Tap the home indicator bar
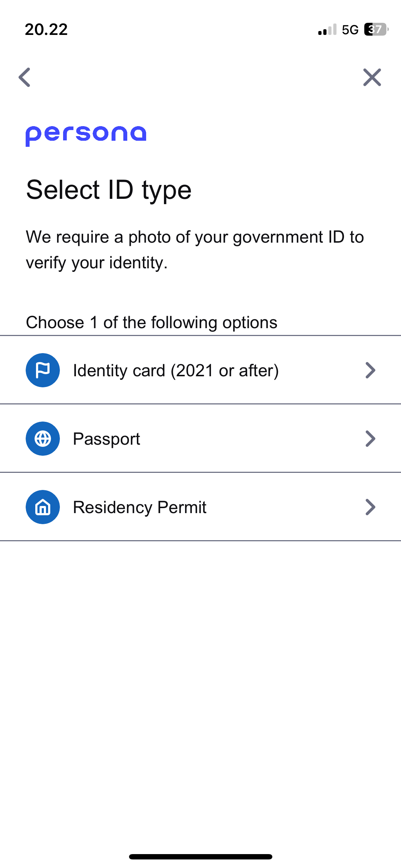The height and width of the screenshot is (868, 401). (201, 857)
